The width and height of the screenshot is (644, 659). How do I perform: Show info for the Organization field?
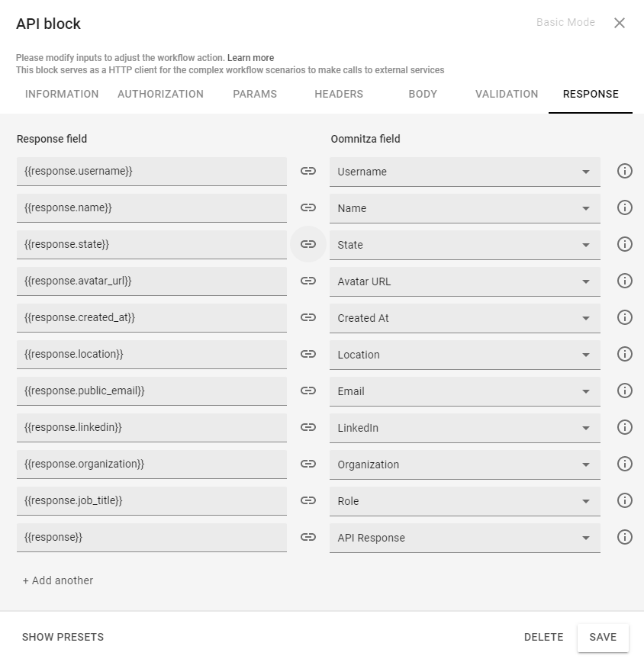(x=624, y=464)
